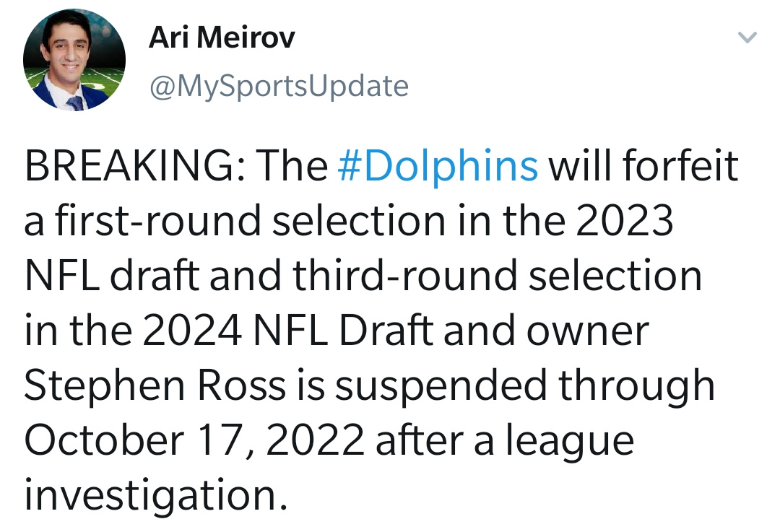Open Ari Meirov's profile picture
Screen dimensions: 780x532
click(x=74, y=60)
